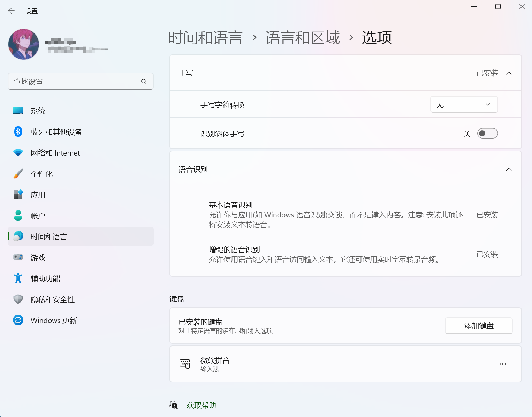This screenshot has width=532, height=417.
Task: Click the user profile avatar
Action: (x=24, y=44)
